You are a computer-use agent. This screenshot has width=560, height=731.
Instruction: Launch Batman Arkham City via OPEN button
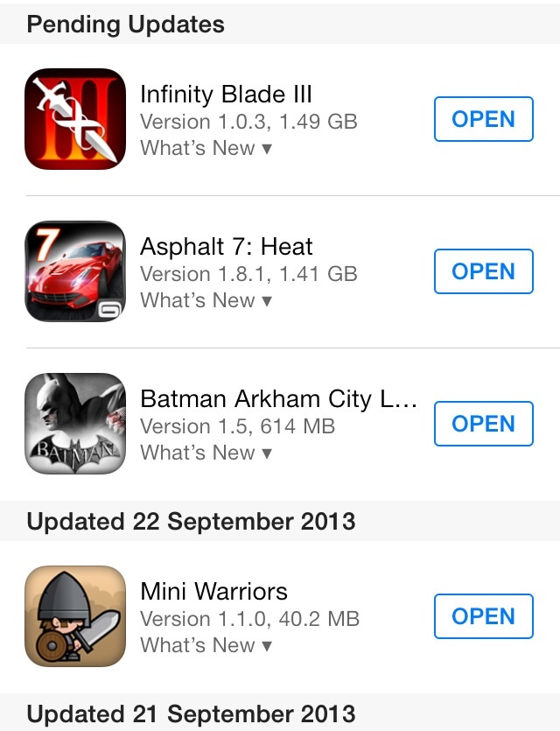point(484,424)
